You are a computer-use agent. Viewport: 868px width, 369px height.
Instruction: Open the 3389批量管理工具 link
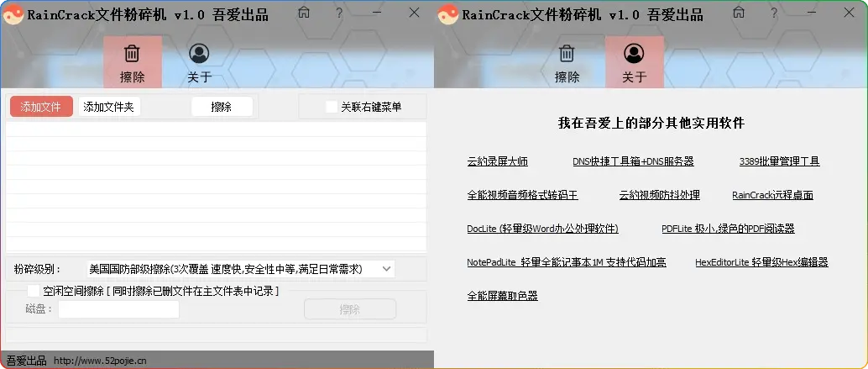[x=779, y=161]
